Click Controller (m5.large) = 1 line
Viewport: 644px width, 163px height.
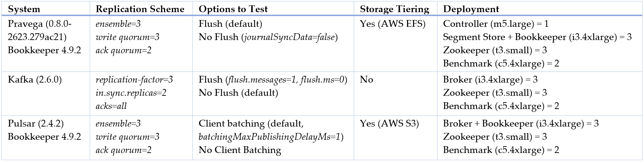(496, 24)
